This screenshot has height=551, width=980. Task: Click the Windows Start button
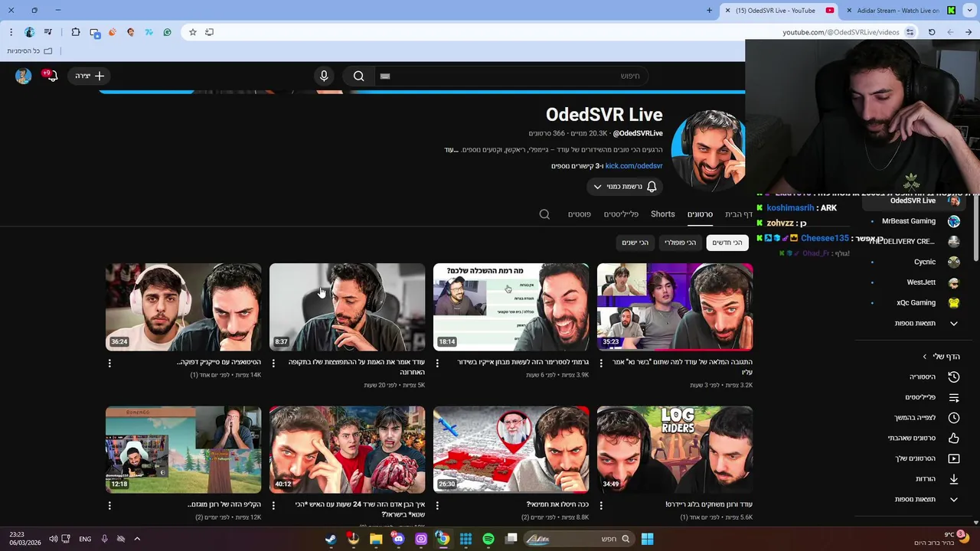point(647,539)
